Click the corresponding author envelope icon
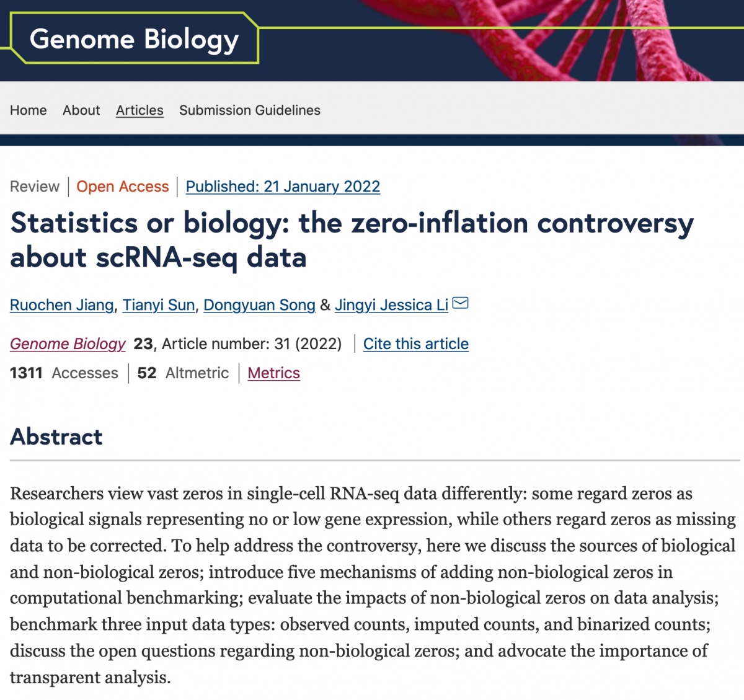This screenshot has width=744, height=700. pos(461,303)
